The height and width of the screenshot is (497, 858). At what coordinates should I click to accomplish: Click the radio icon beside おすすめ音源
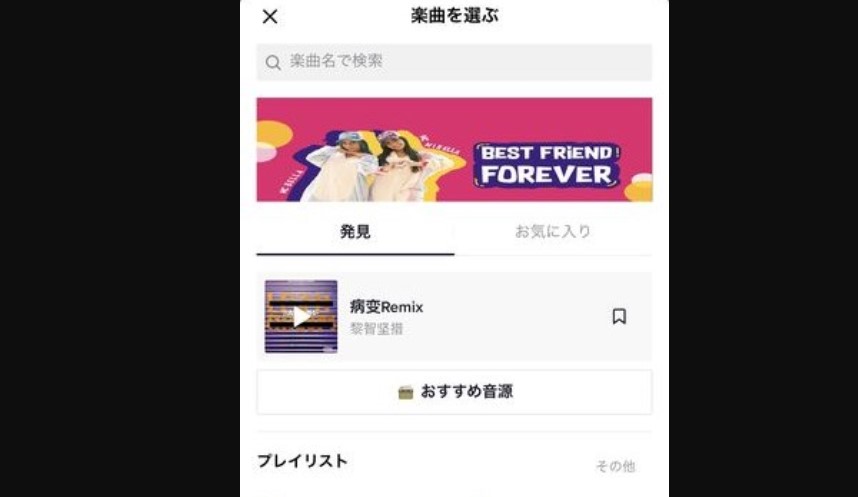point(405,392)
